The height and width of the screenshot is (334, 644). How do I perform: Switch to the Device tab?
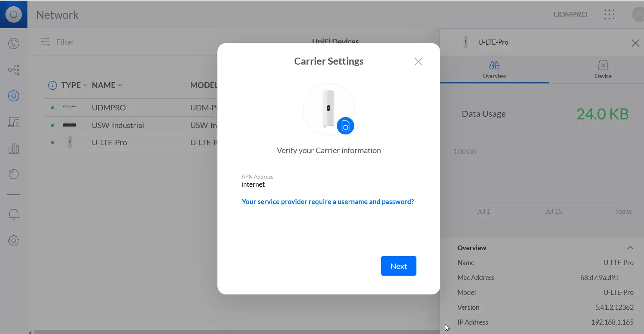[x=603, y=69]
